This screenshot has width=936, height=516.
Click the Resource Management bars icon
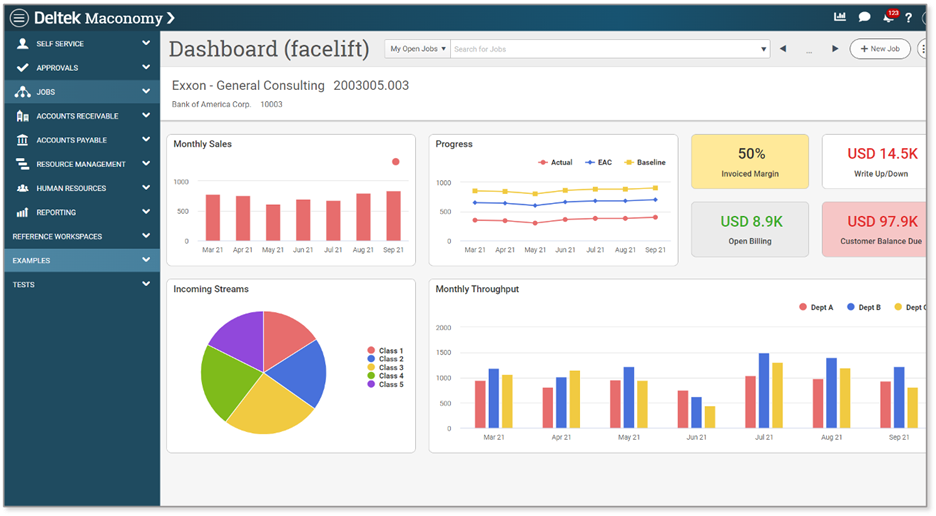point(23,164)
